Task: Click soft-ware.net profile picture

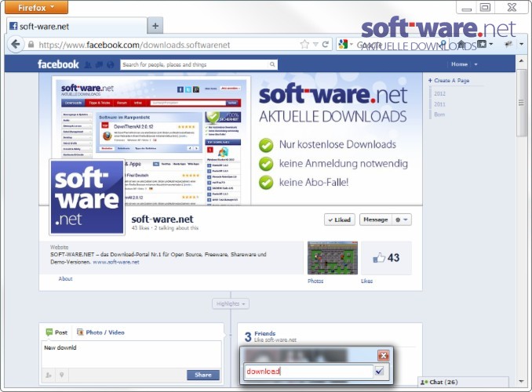Action: [x=87, y=197]
